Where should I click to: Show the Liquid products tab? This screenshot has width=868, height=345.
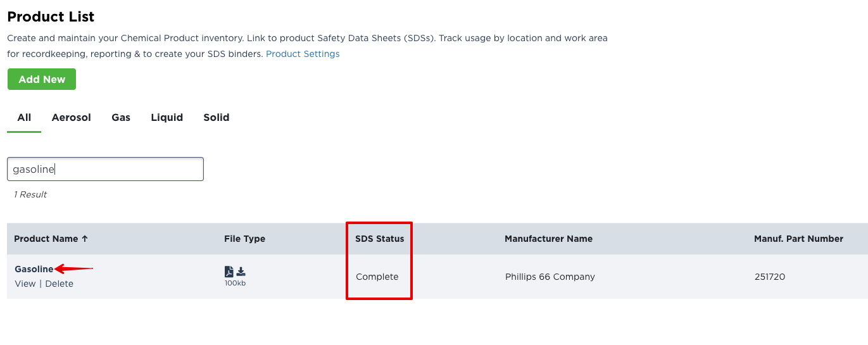(x=167, y=117)
